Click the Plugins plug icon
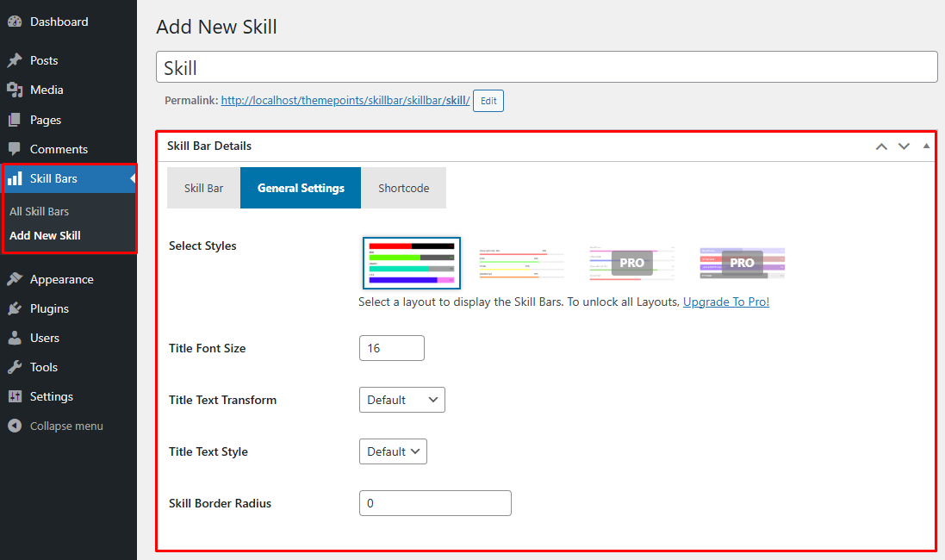 (x=15, y=308)
